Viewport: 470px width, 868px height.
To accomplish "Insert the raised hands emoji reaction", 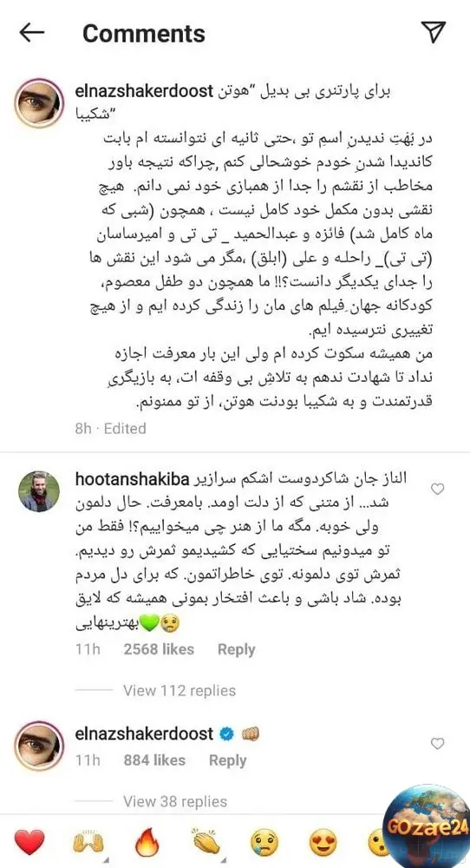I will [88, 843].
